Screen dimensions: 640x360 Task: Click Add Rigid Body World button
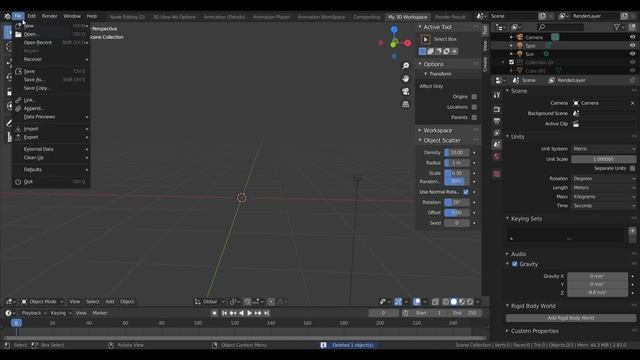pyautogui.click(x=571, y=318)
